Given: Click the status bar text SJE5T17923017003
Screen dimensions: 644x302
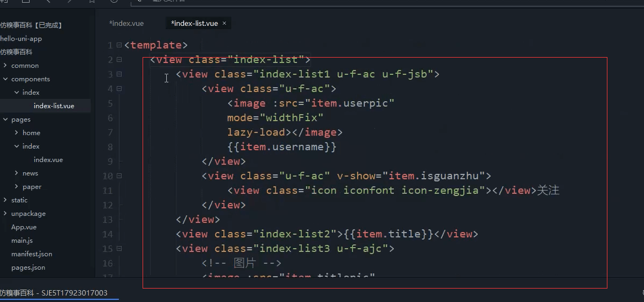Looking at the screenshot, I should tap(74, 293).
